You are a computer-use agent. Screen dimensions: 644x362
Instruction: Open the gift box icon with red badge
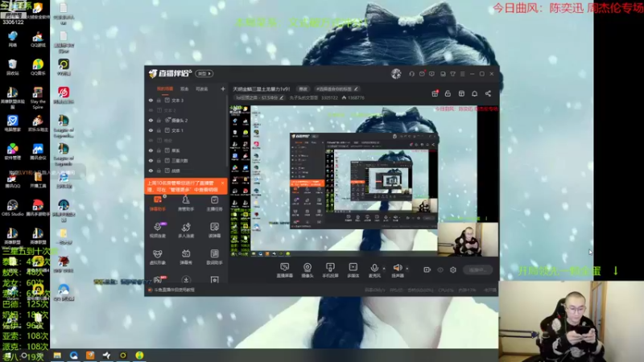coord(435,93)
